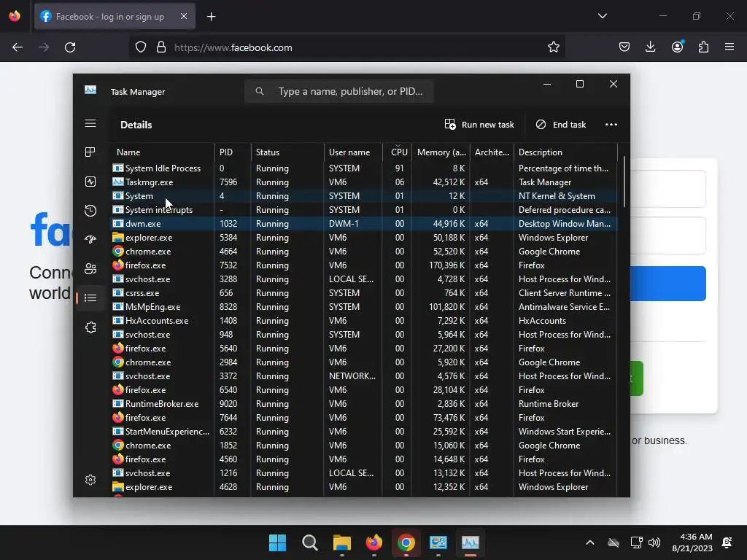Open Firefox account icon
The height and width of the screenshot is (560, 747).
click(x=677, y=47)
